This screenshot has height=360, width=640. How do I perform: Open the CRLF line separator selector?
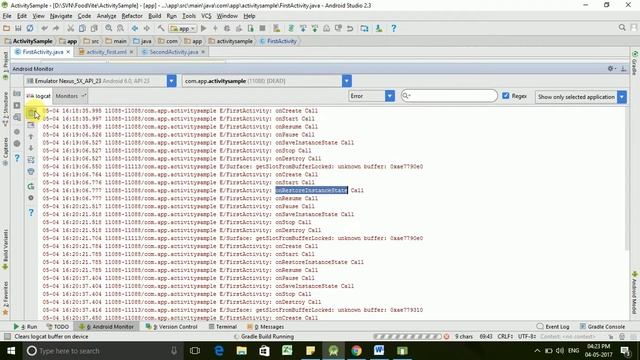505,337
